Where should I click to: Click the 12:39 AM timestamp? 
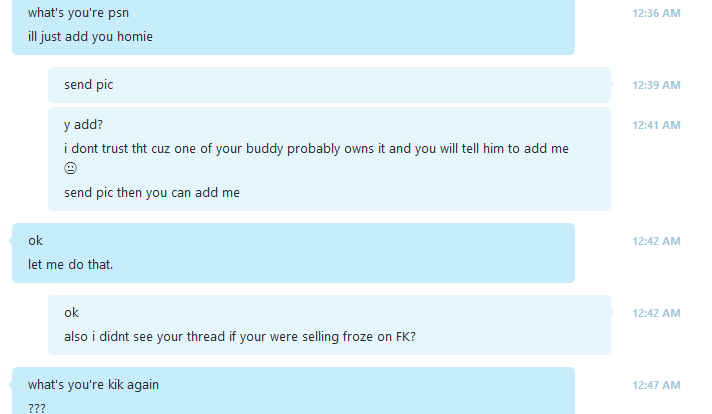[x=656, y=85]
